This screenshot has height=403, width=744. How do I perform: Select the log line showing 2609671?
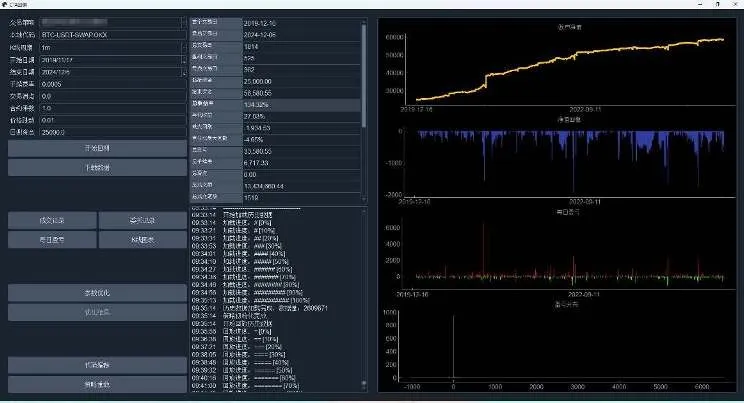pyautogui.click(x=260, y=308)
